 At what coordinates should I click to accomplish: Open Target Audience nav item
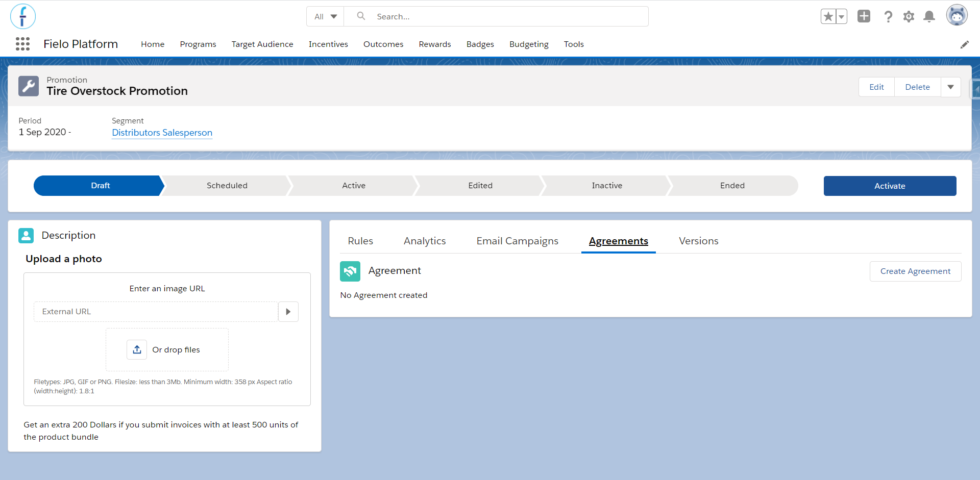point(262,44)
